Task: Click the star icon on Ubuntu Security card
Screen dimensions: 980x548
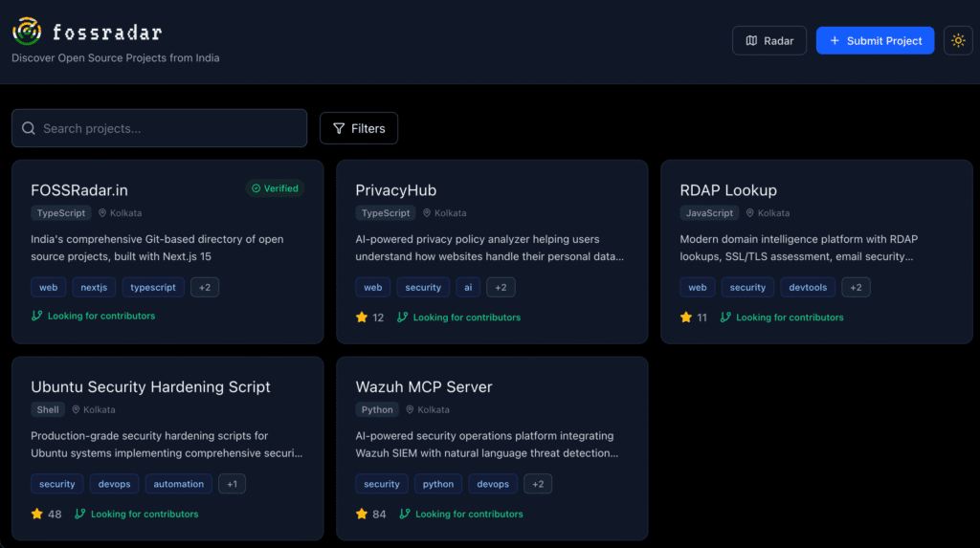Action: click(x=37, y=514)
